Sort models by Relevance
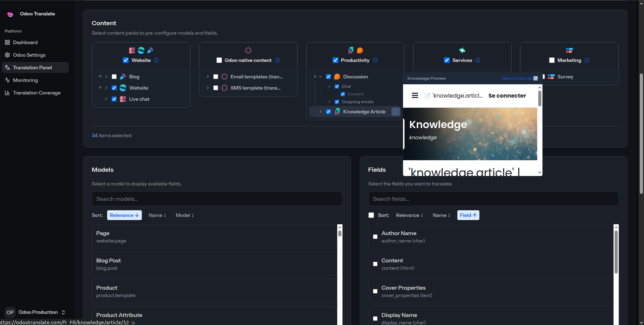Screen dimensions: 644x325 click(x=124, y=215)
